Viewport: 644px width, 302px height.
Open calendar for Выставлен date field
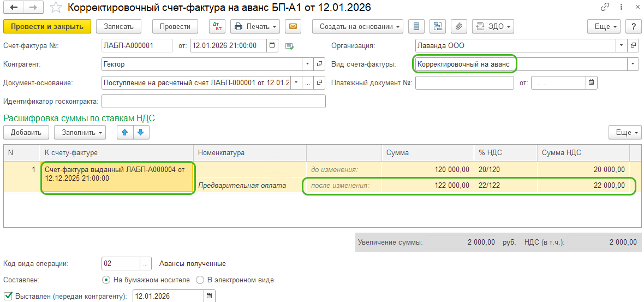point(209,296)
